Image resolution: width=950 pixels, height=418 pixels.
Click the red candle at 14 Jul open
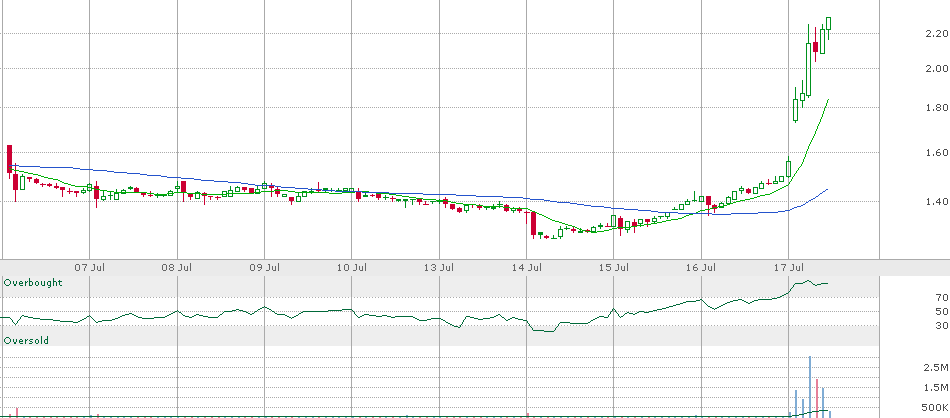tap(533, 224)
